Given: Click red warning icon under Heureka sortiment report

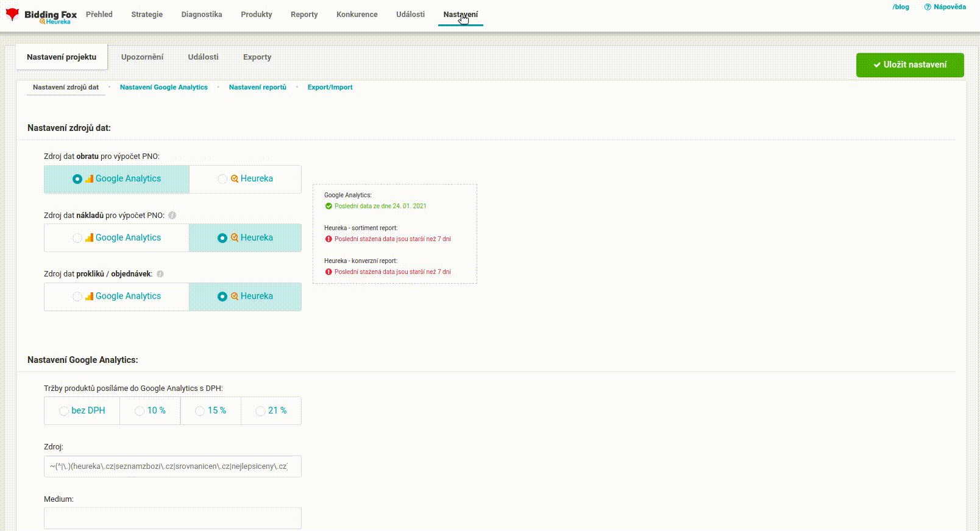Looking at the screenshot, I should coord(328,239).
